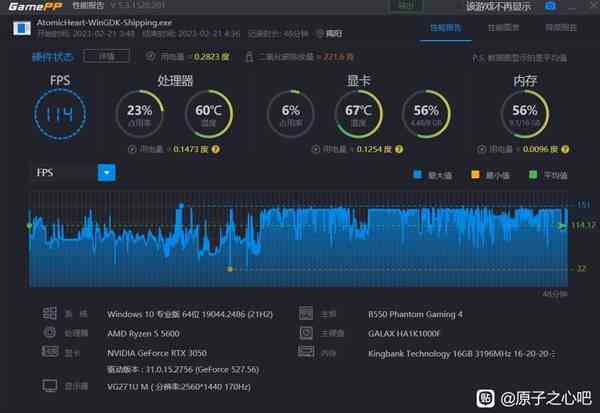This screenshot has height=413, width=600.
Task: Click the disk icon beside GALAX HA1K1000F
Action: (306, 333)
